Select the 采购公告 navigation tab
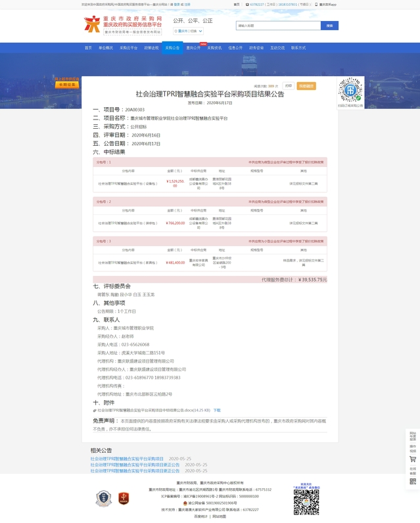Viewport: 420px width, 523px height. click(x=172, y=48)
